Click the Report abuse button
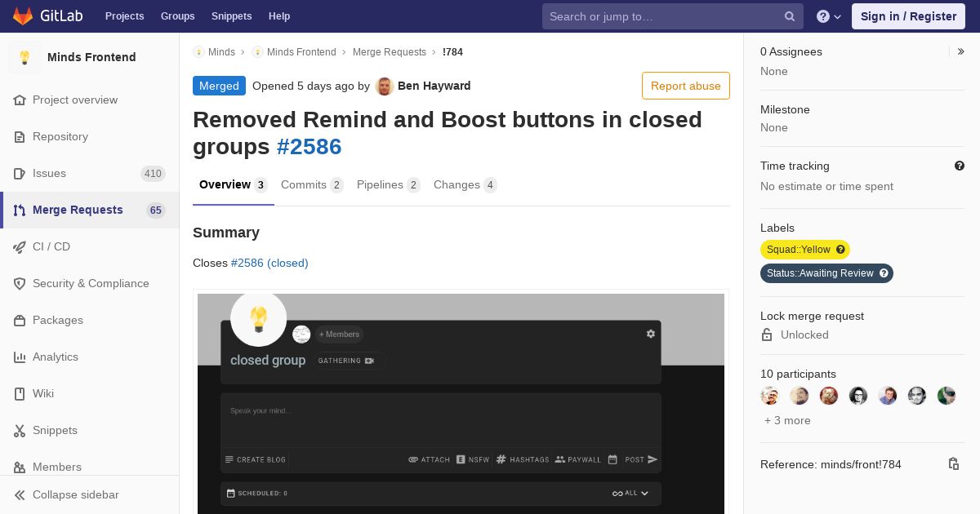980x514 pixels. (686, 86)
